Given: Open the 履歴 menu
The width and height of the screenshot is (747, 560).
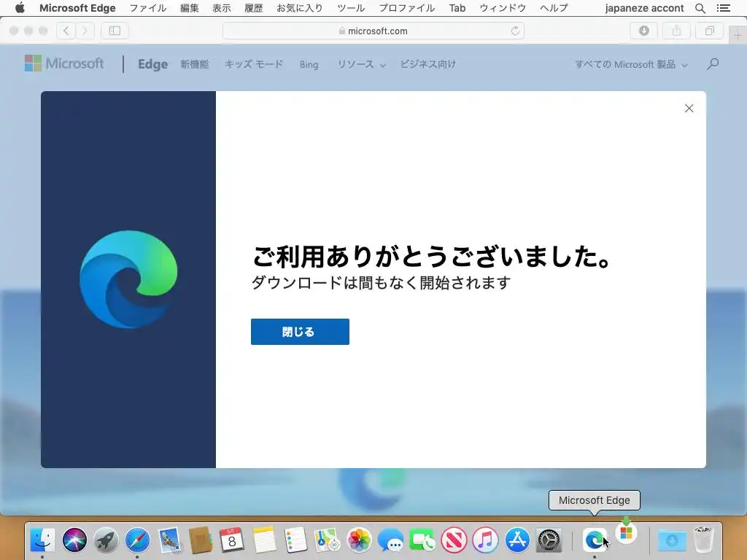Looking at the screenshot, I should pyautogui.click(x=253, y=8).
